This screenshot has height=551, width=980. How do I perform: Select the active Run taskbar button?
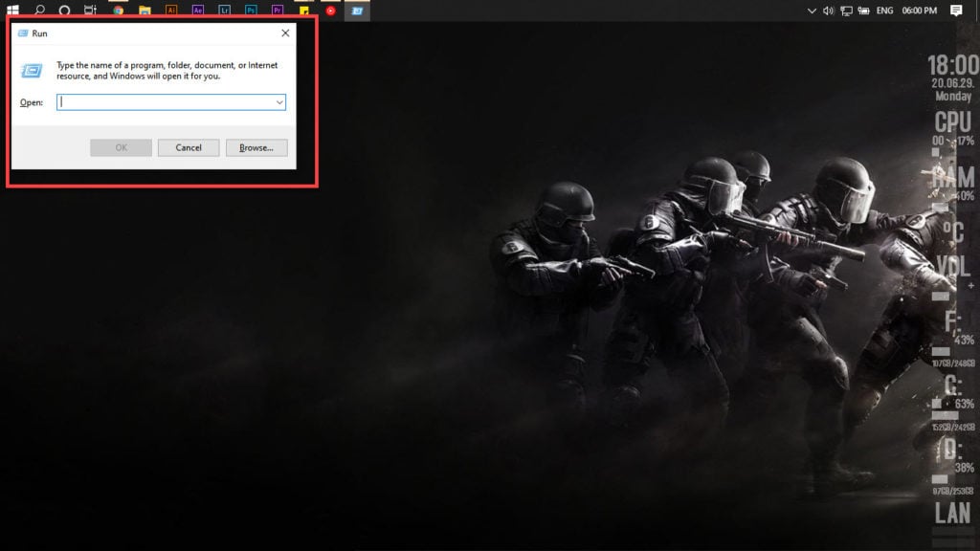click(x=357, y=11)
